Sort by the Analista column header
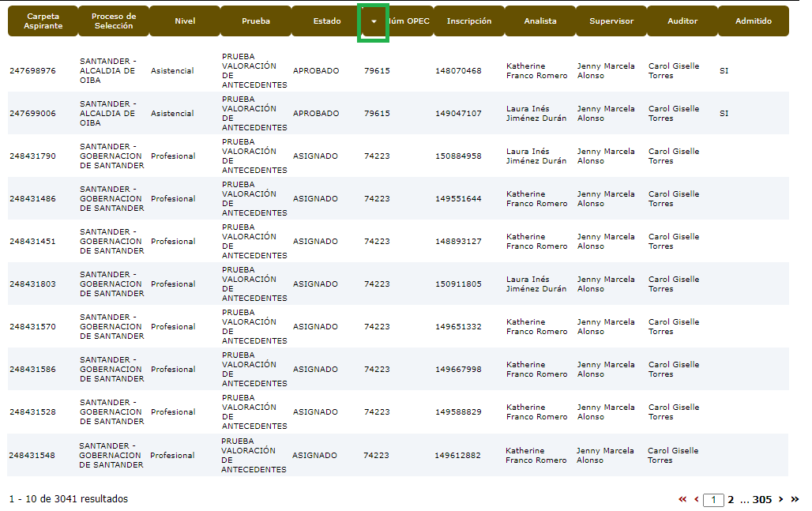The height and width of the screenshot is (511, 812). [540, 21]
